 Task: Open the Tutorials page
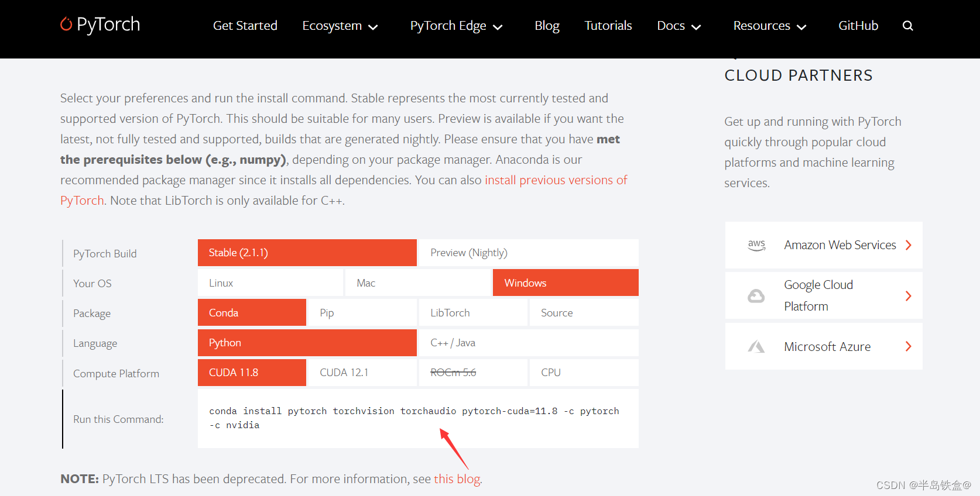tap(608, 26)
